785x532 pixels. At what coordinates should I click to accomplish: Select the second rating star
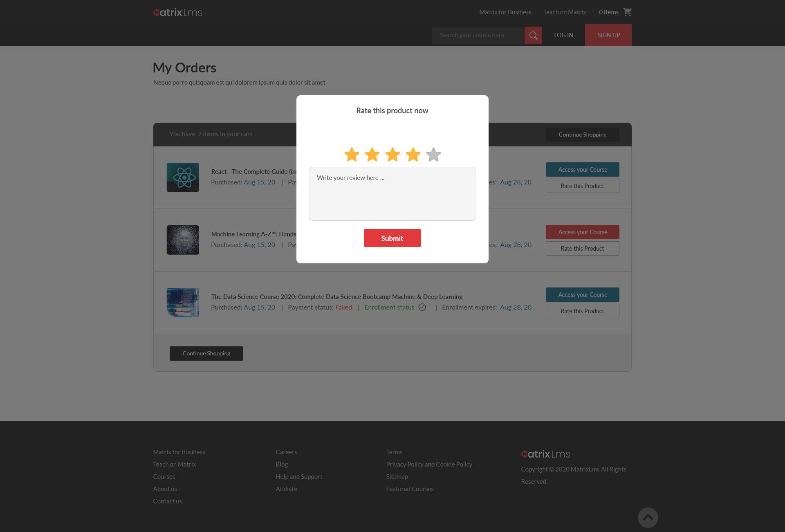372,155
